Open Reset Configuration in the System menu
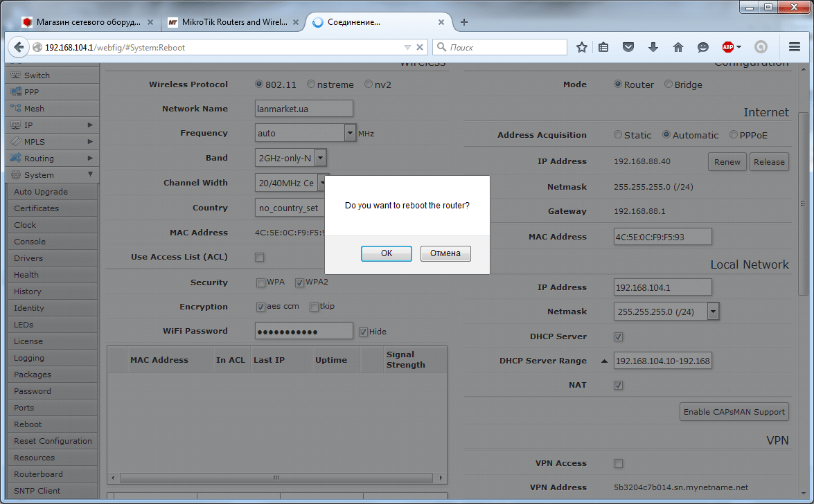The height and width of the screenshot is (504, 814). click(x=53, y=441)
